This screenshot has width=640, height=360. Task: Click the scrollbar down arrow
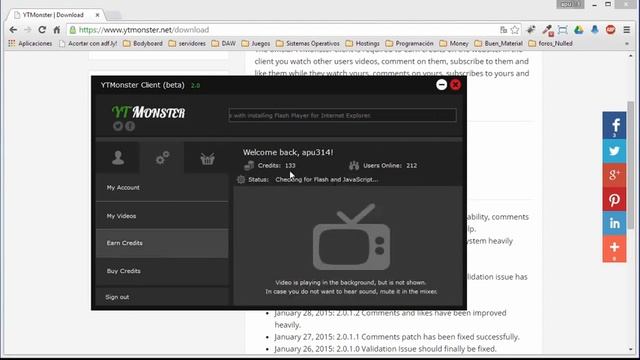pos(631,349)
